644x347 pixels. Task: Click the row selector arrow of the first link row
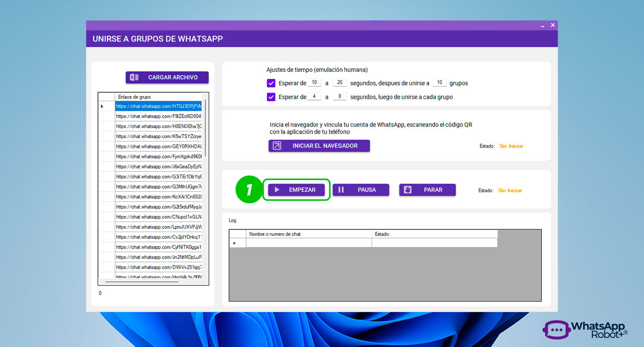[107, 106]
